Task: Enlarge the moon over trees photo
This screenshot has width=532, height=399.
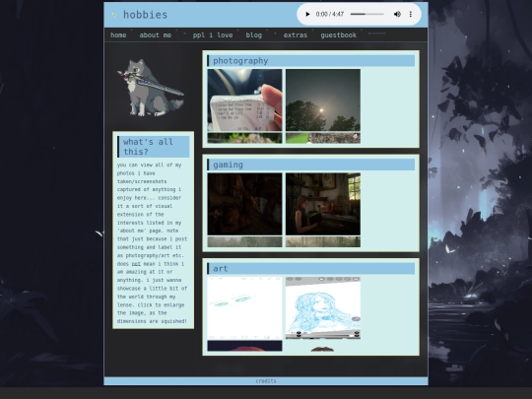Action: tap(323, 100)
